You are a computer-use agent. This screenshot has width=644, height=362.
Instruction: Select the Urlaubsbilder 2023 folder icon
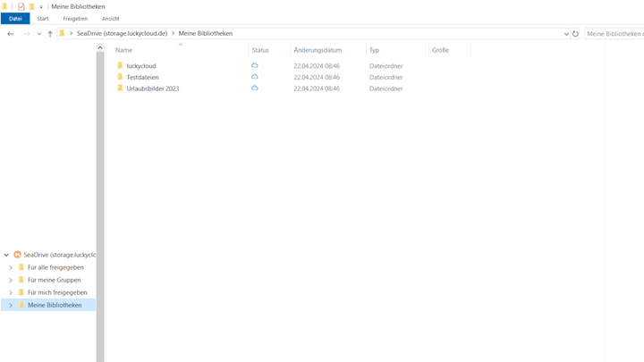120,88
